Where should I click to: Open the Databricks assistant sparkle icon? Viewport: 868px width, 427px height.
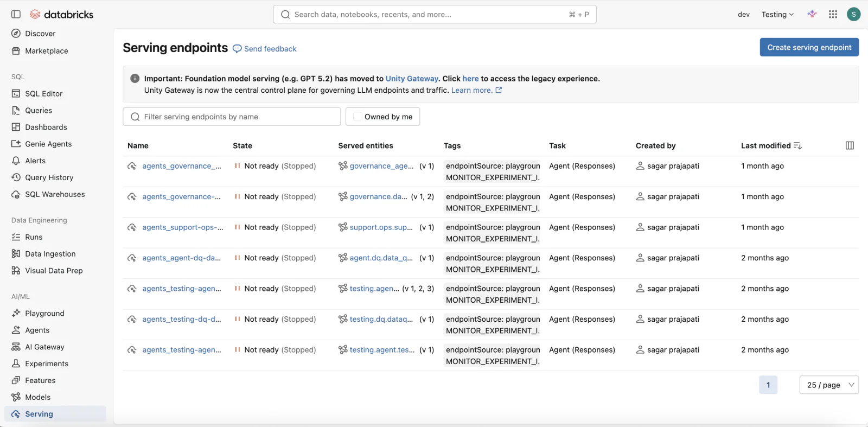coord(812,14)
